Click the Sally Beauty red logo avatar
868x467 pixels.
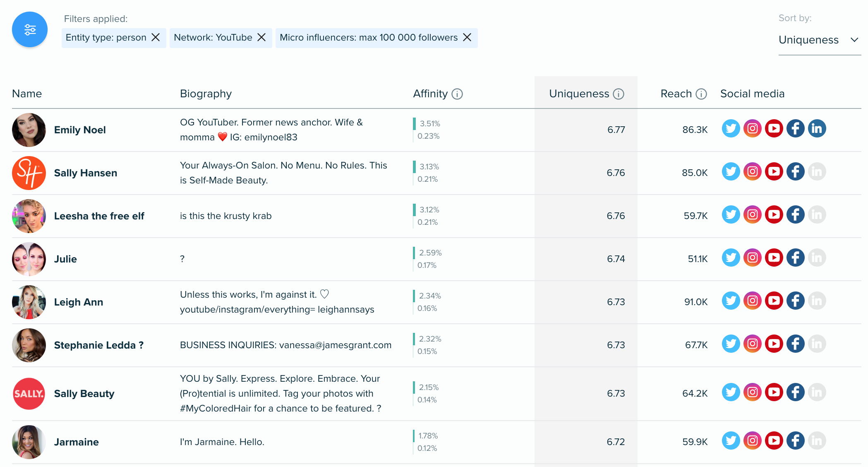(29, 394)
